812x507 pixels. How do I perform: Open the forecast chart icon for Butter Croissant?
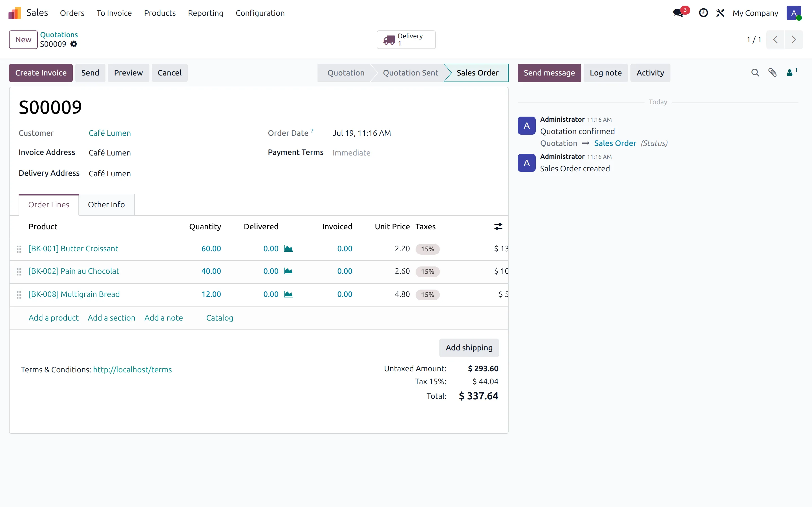pos(288,248)
